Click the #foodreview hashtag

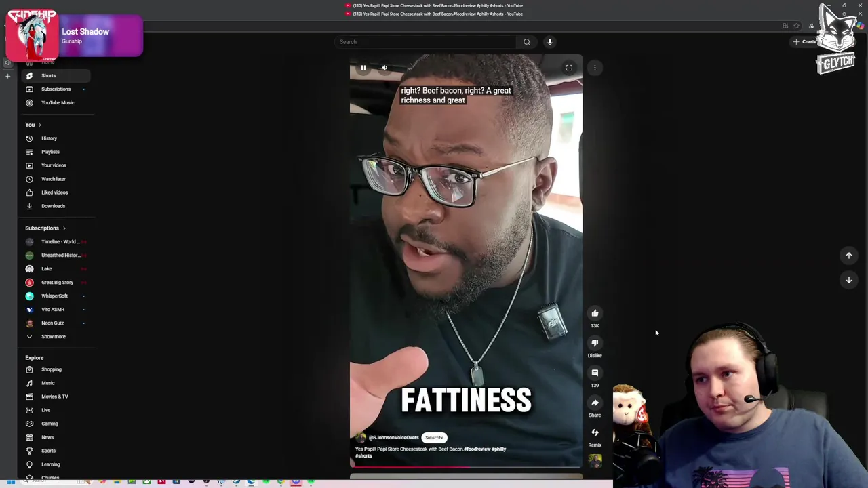(x=477, y=449)
